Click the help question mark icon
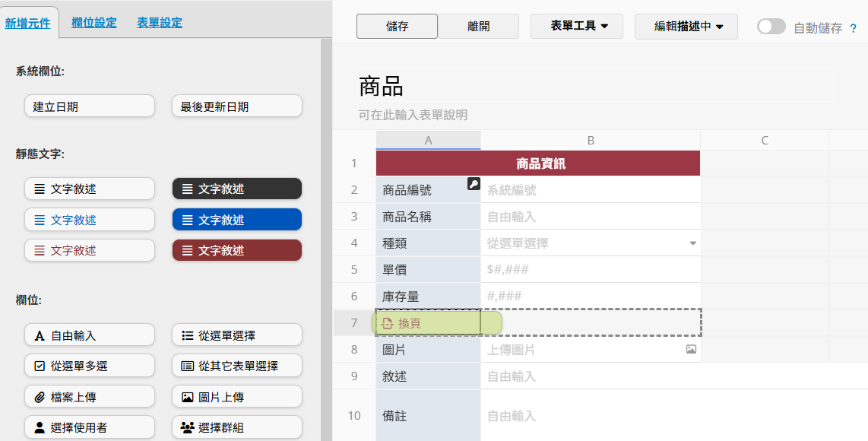The image size is (868, 441). tap(853, 27)
